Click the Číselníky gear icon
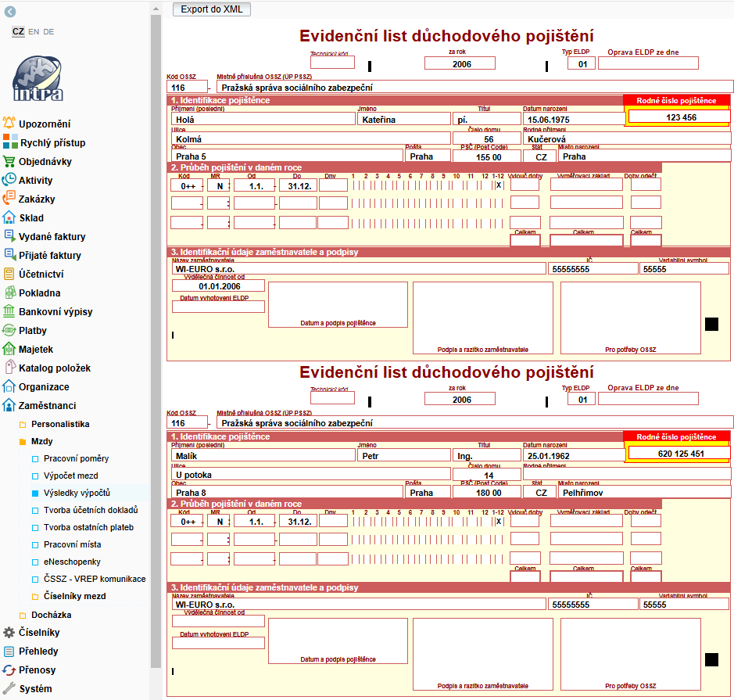734x700 pixels. tap(9, 632)
